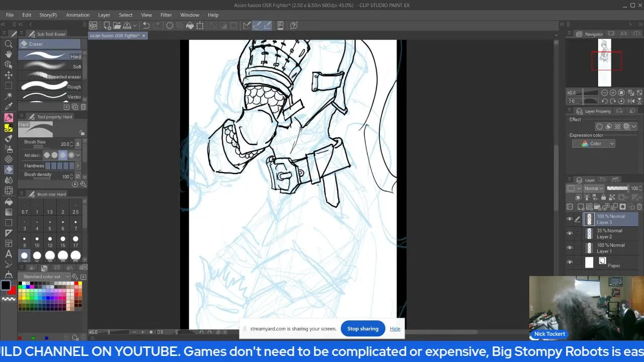The width and height of the screenshot is (644, 362).
Task: Toggle visibility of Layer 3
Action: pyautogui.click(x=570, y=219)
